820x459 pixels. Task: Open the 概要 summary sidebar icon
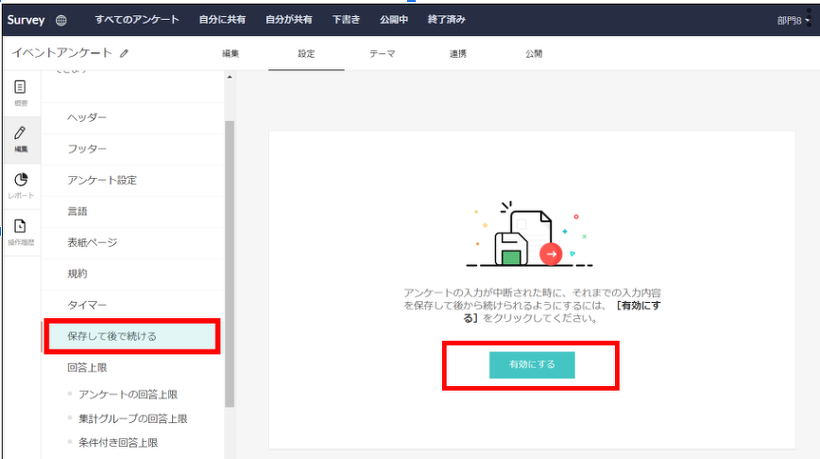pos(20,93)
